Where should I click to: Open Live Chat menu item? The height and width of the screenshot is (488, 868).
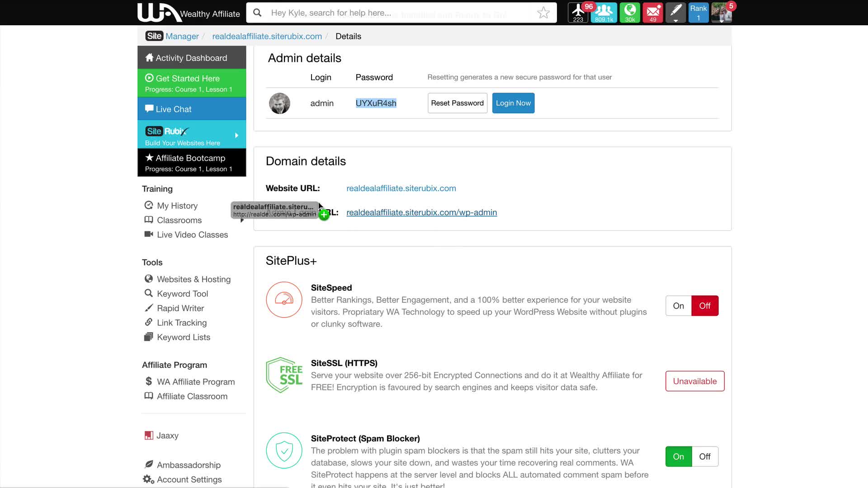tap(192, 109)
